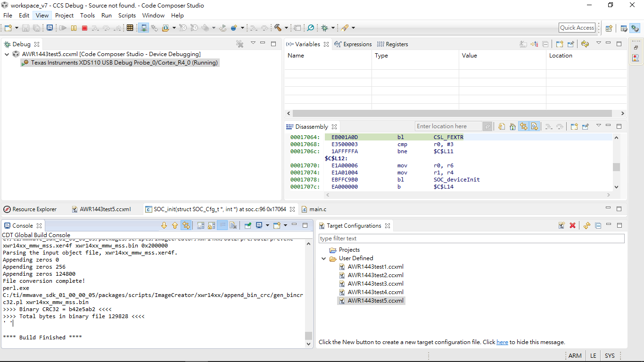Open the dropdown arrow beside the Build hammer
Viewport: 644px width, 362px height.
tap(286, 28)
